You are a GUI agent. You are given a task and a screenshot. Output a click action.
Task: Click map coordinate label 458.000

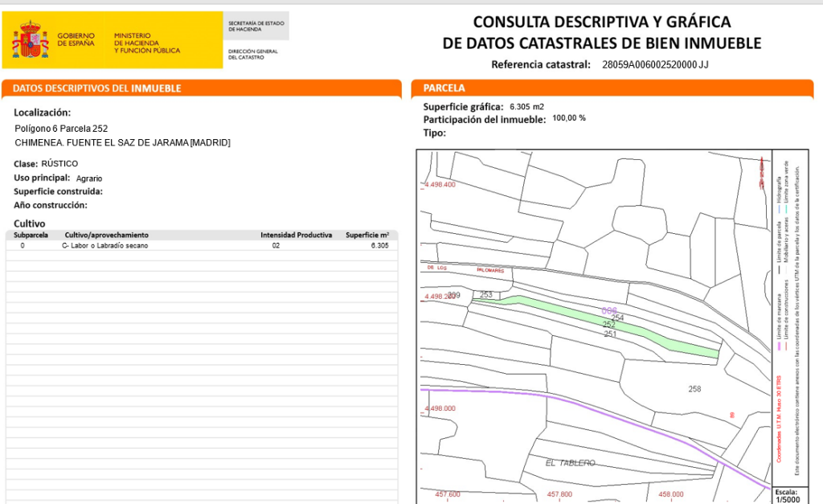(671, 494)
